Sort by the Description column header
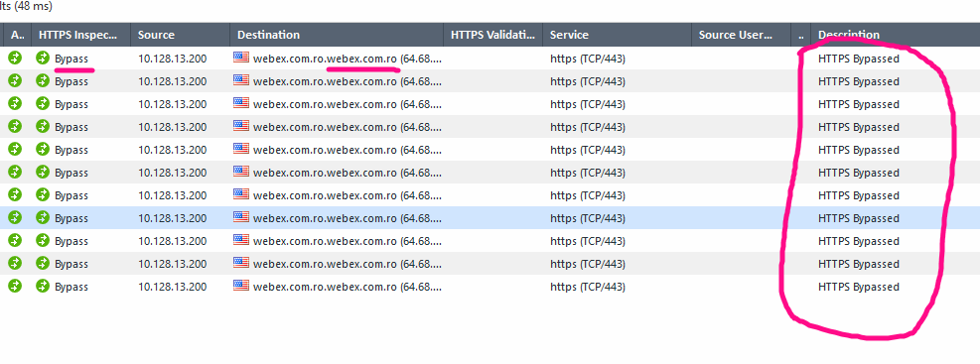Viewport: 980px width, 364px height. [x=896, y=35]
